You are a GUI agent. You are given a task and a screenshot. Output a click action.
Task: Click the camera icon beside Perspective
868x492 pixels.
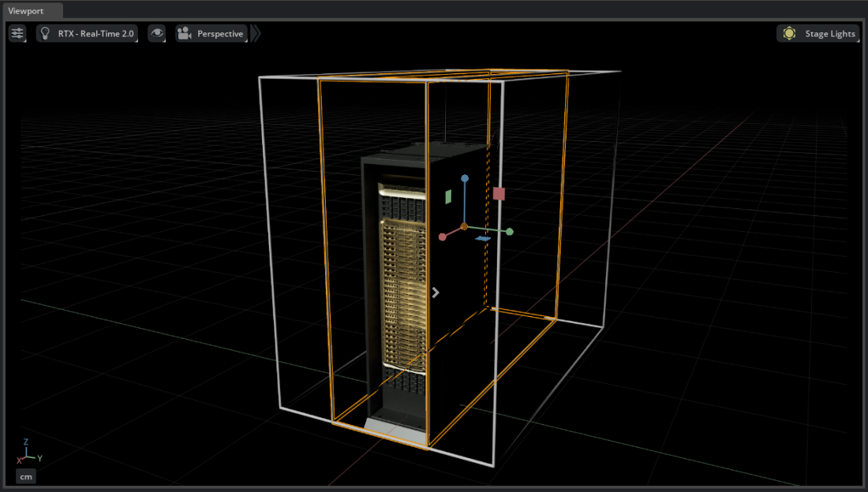click(183, 33)
